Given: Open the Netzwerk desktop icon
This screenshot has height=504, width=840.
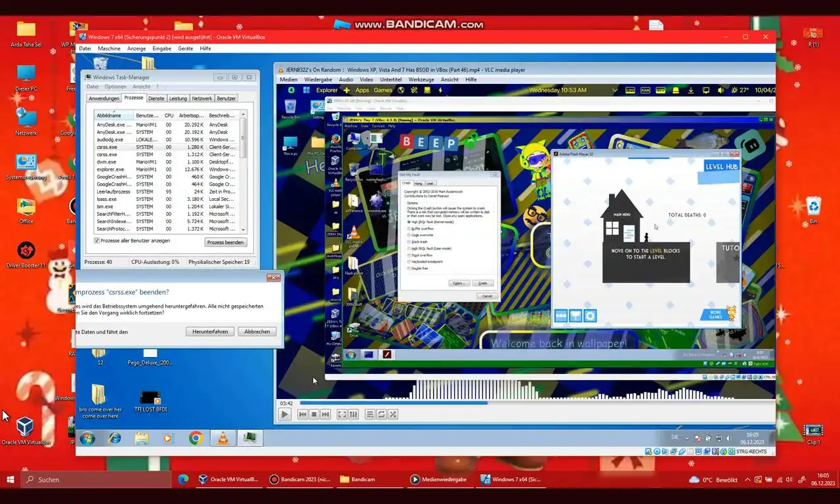Looking at the screenshot, I should pos(26,123).
